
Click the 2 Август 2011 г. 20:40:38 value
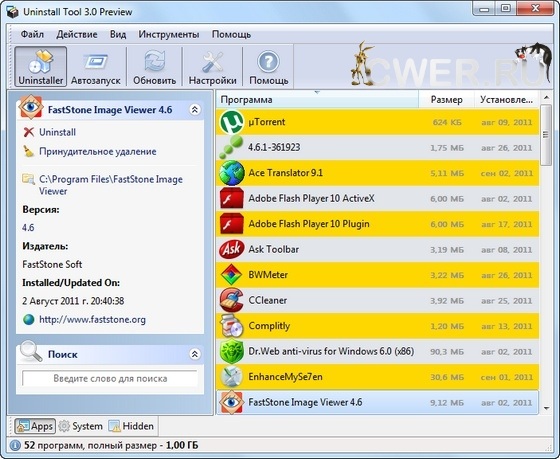tap(73, 301)
